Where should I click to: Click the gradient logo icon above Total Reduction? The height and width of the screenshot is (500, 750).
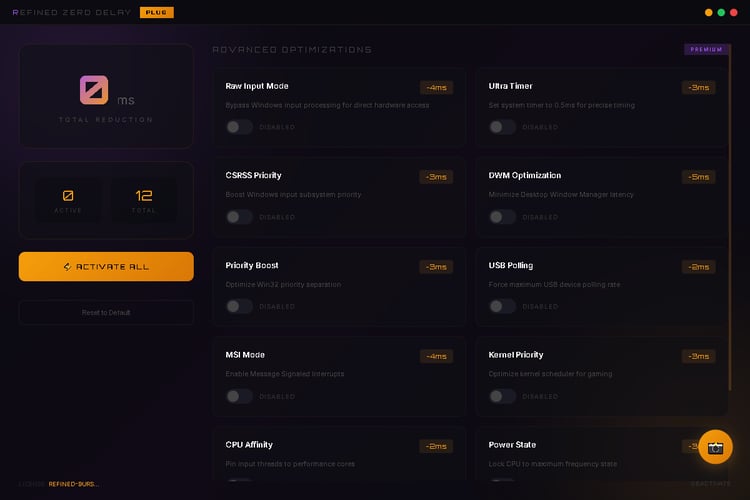[94, 91]
